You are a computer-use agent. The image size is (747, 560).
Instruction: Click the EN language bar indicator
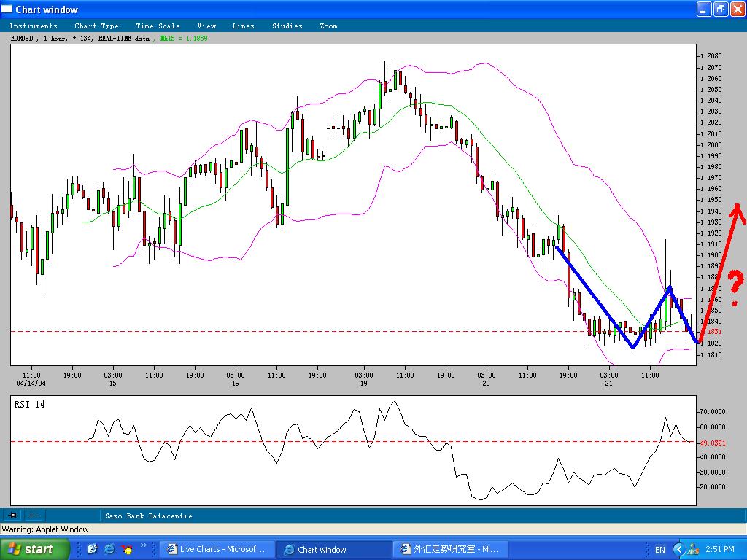point(659,550)
